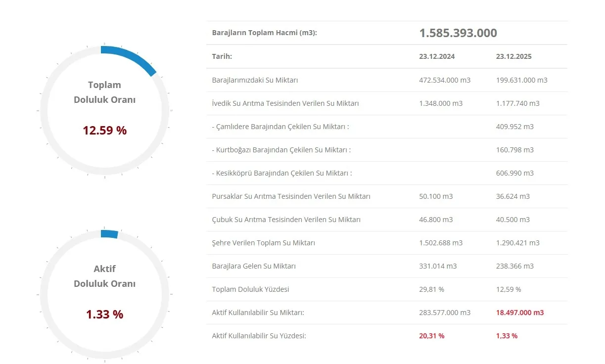Select the 12.59 % value inside total gauge
The height and width of the screenshot is (364, 605).
[x=104, y=131]
